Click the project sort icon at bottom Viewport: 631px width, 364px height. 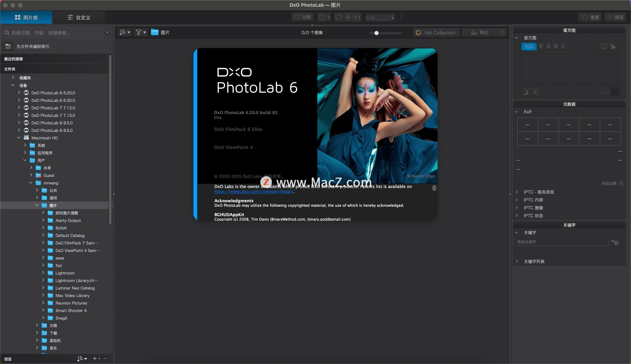tap(82, 359)
